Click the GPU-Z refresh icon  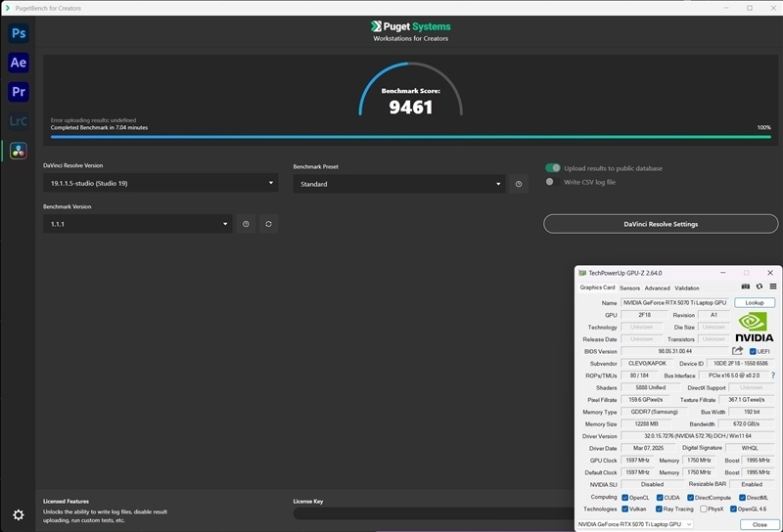[x=760, y=287]
